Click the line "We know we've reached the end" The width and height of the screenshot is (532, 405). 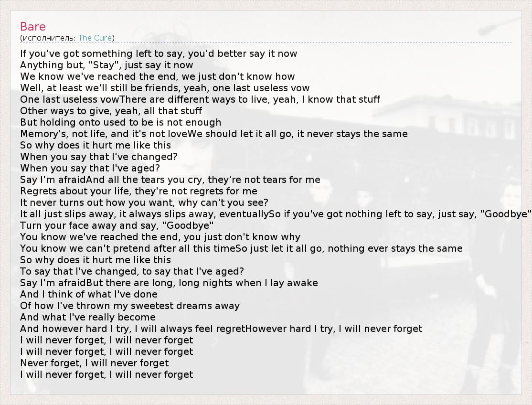click(157, 76)
